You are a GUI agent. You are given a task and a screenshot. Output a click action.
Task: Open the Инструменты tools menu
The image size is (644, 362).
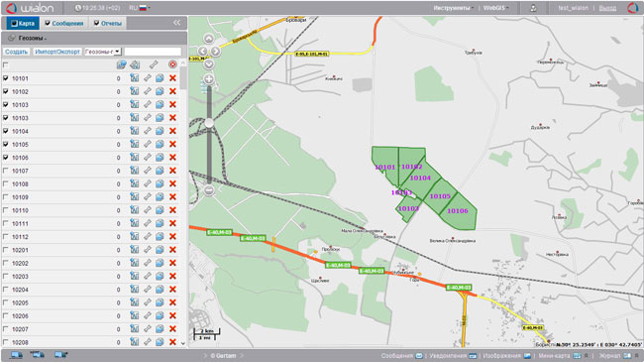click(x=454, y=8)
